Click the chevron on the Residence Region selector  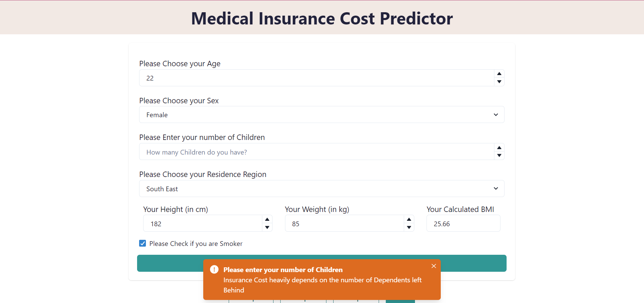coord(495,189)
